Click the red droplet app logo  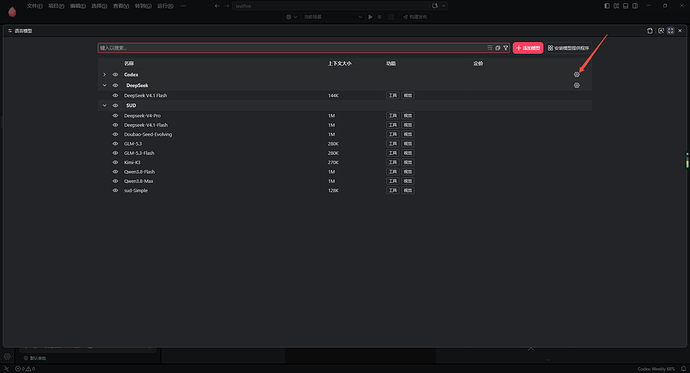point(12,12)
